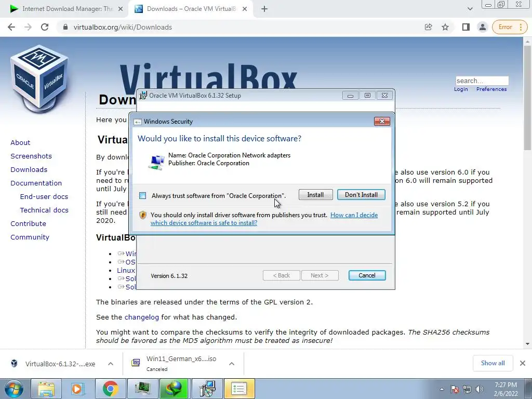This screenshot has height=399, width=532.
Task: Click the Action Center flag icon
Action: click(x=455, y=389)
